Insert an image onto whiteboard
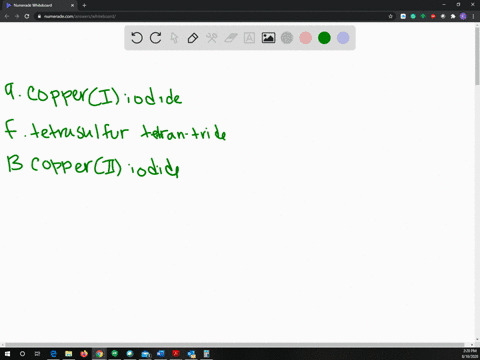 [268, 38]
